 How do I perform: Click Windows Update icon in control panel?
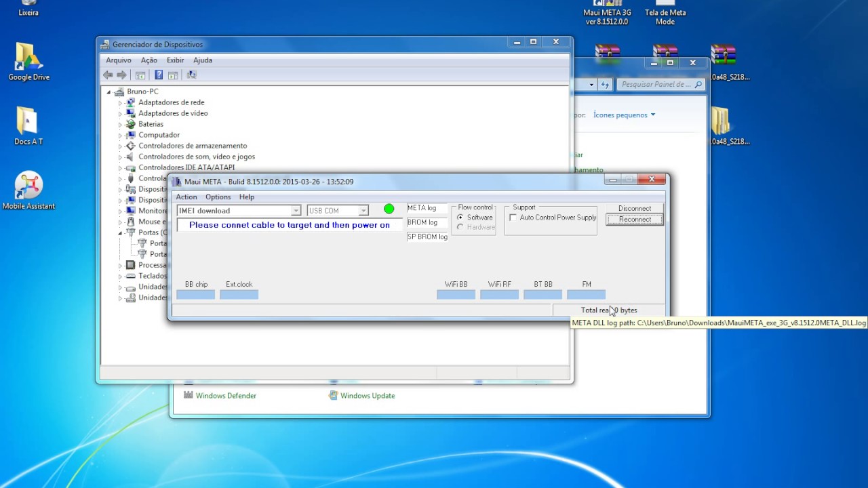[x=333, y=395]
